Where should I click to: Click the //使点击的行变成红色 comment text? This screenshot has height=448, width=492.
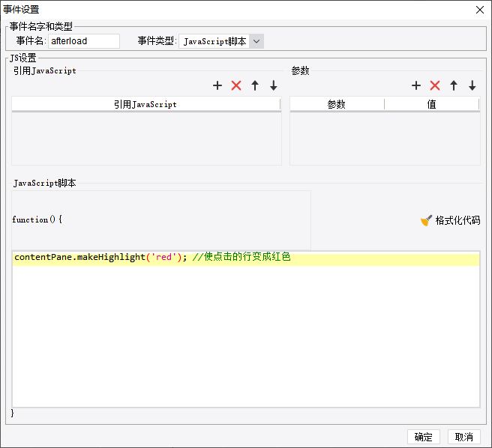pos(241,257)
